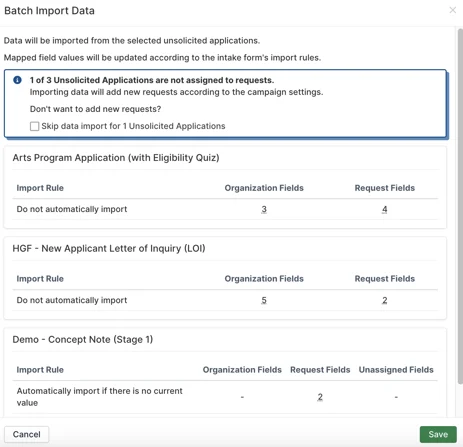Click 'Mapped field values will be updated' sentence
This screenshot has height=447, width=463.
162,58
